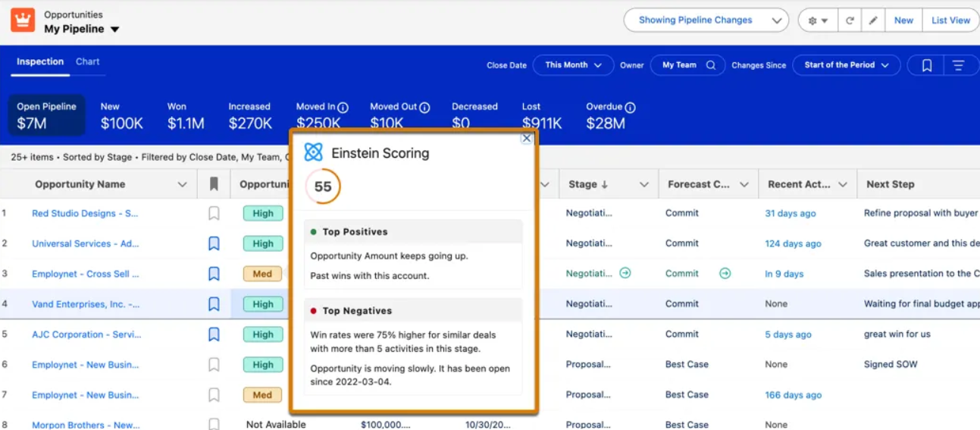Toggle bookmark for Employnet New Business row 6
Screen dimensions: 980x430
pos(214,365)
